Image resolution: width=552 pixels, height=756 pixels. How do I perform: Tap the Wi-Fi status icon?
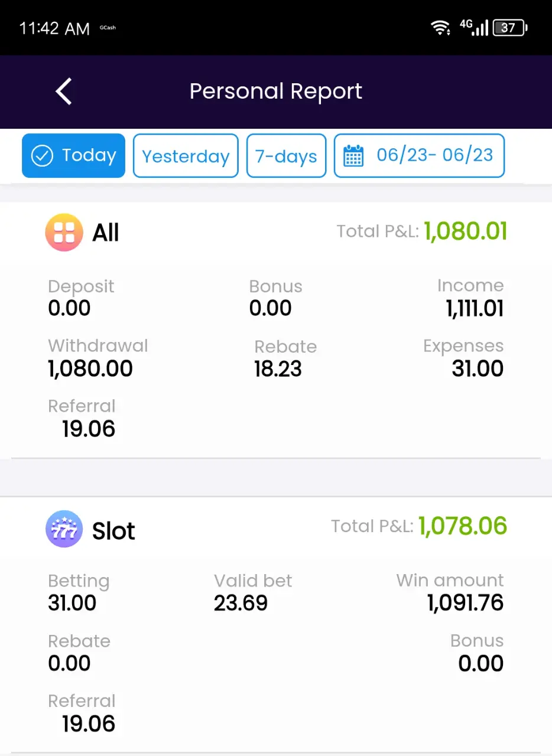[440, 27]
